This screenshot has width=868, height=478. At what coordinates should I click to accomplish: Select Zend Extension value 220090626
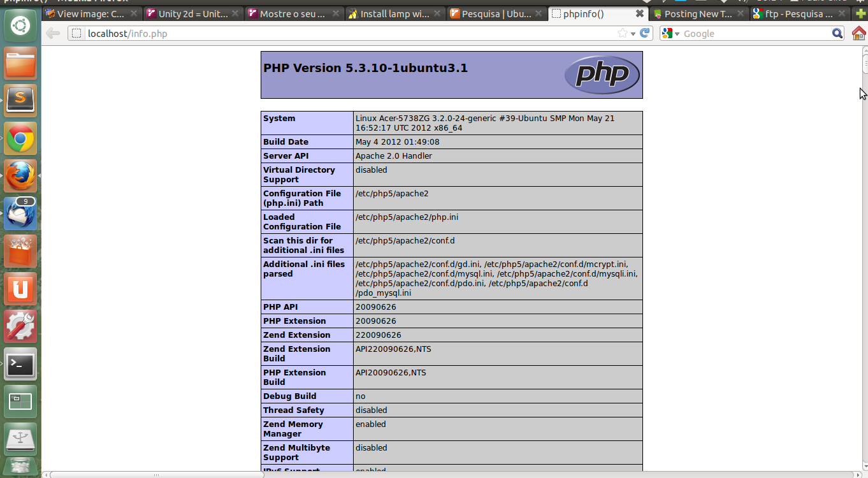point(379,335)
